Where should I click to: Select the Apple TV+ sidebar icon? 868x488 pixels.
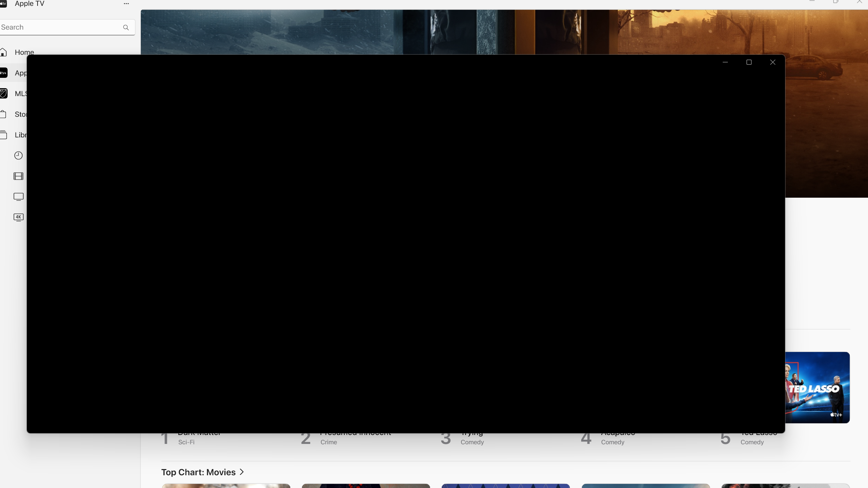click(4, 73)
